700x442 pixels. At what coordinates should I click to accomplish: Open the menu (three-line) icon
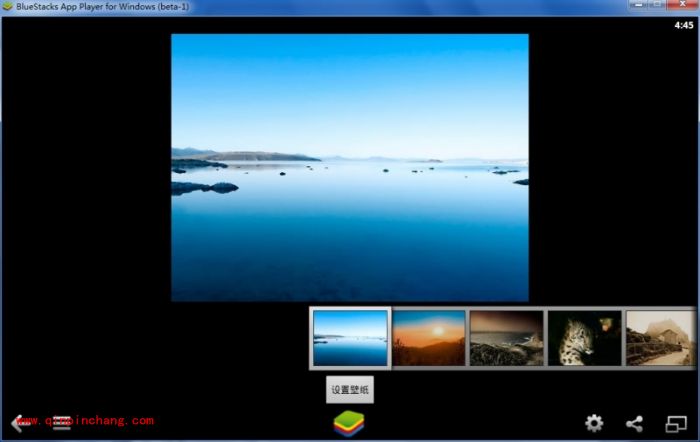click(x=62, y=423)
